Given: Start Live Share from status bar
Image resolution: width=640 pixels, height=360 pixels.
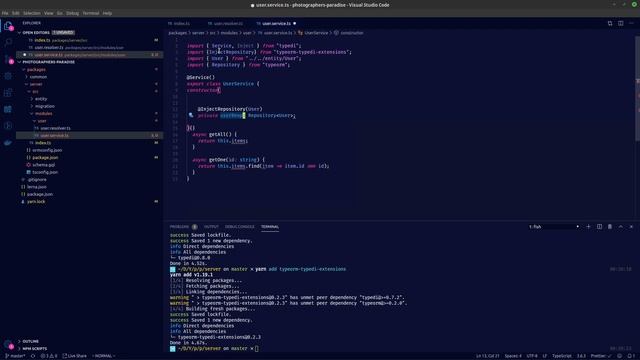Looking at the screenshot, I should tap(74, 356).
